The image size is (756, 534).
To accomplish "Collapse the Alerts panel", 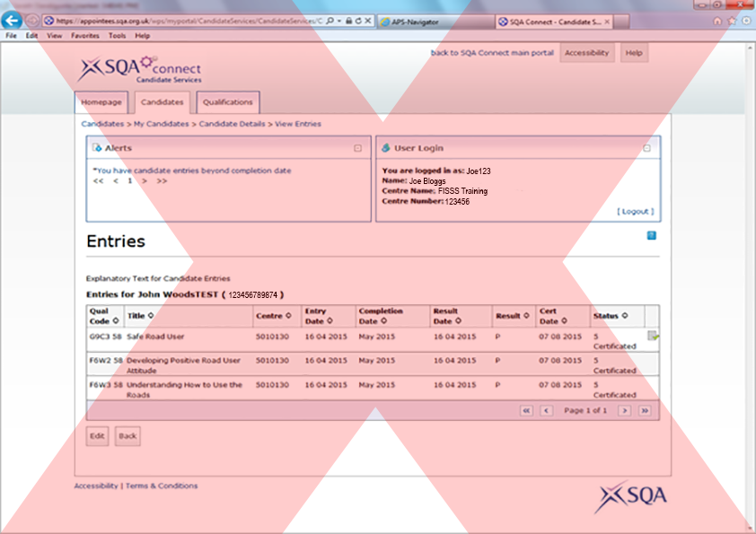I will [357, 148].
